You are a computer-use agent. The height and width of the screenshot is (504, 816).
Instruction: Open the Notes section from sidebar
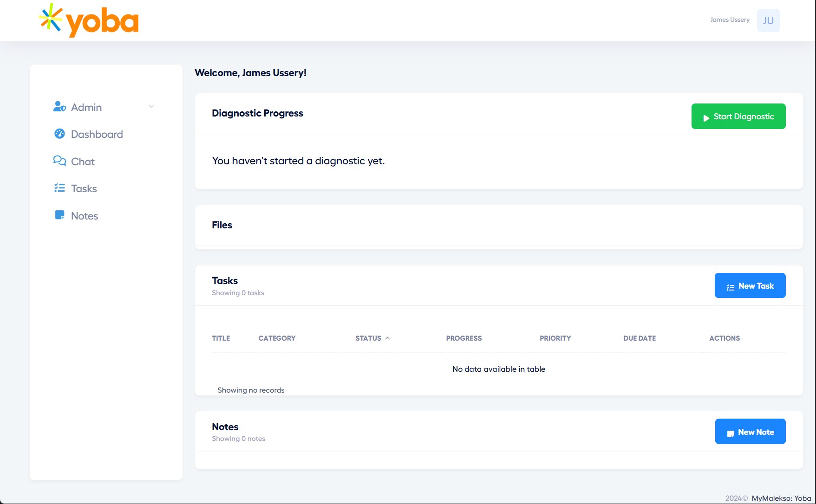84,215
